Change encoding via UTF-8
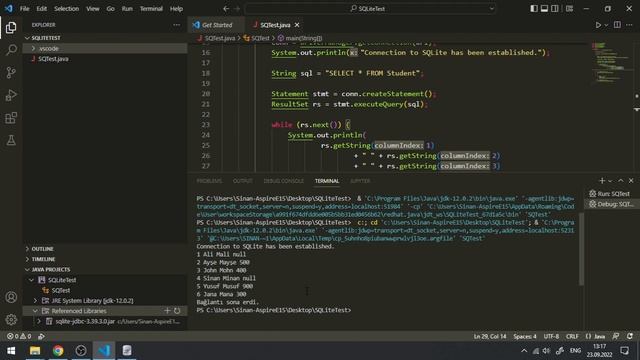 pos(551,336)
